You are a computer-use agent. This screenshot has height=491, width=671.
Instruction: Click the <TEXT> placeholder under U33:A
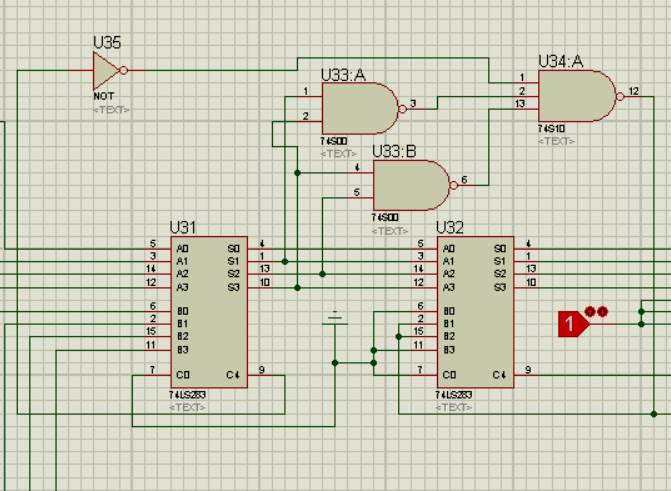coord(338,153)
